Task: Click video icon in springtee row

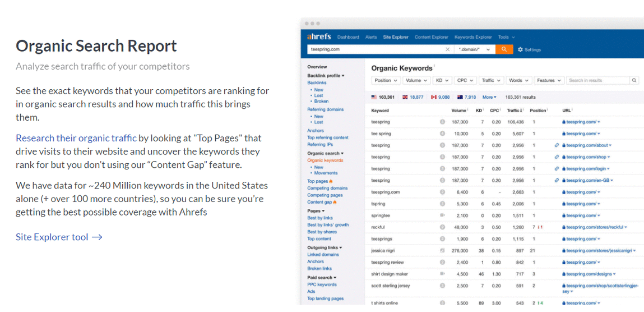Action: [x=442, y=215]
